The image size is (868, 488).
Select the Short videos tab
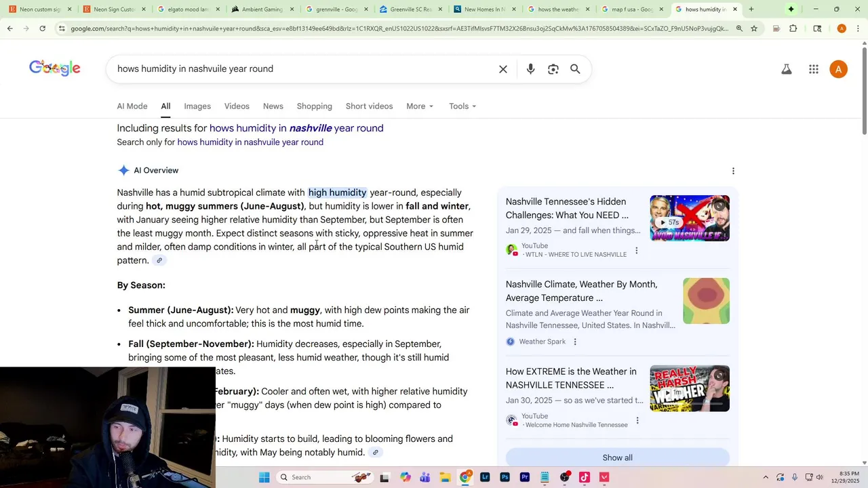click(369, 106)
